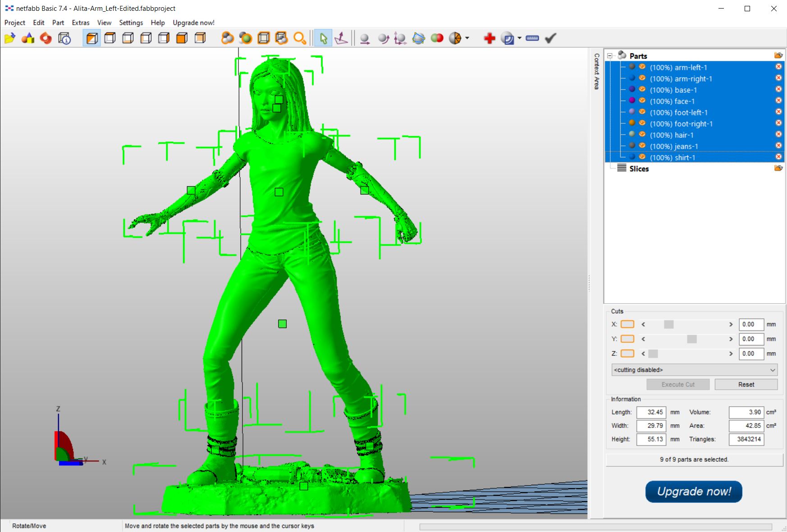Click the triangle mesh sphere icon

tap(455, 38)
